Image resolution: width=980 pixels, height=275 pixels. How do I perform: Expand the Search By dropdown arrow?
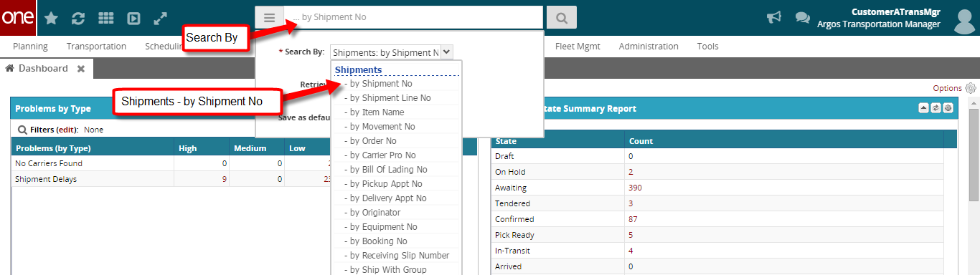[x=446, y=52]
